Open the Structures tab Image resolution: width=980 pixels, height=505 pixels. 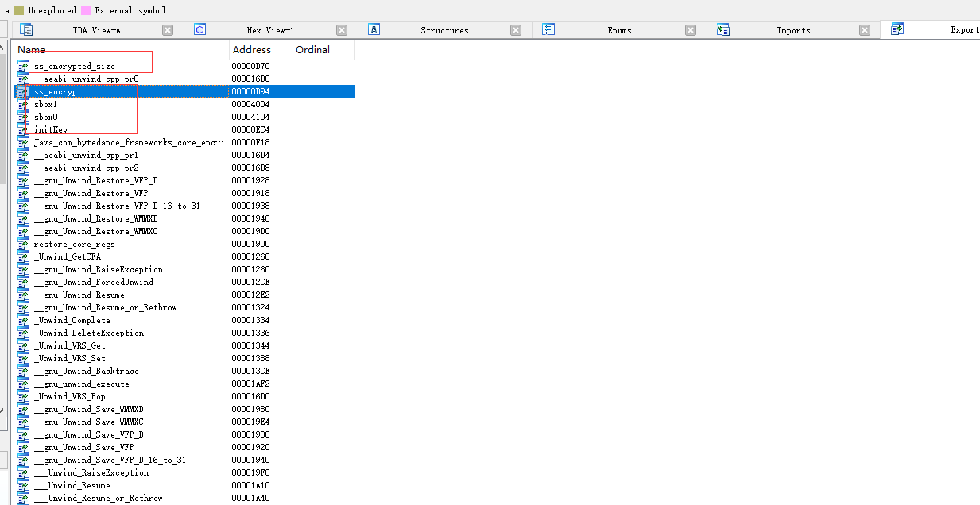444,30
